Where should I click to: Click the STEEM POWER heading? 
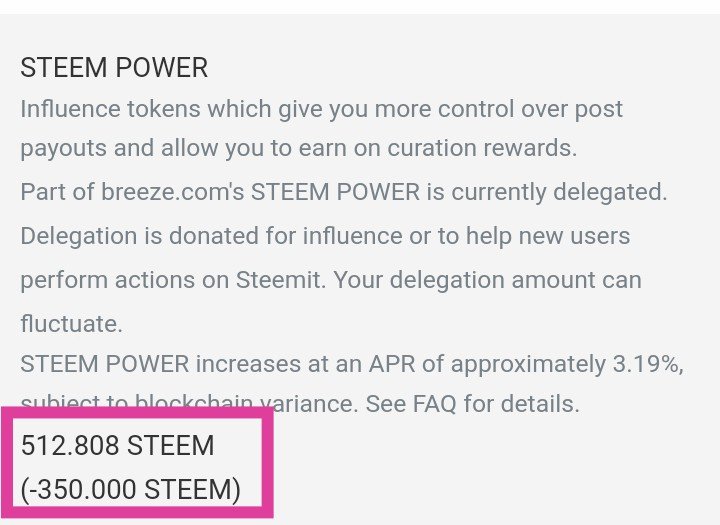tap(114, 68)
